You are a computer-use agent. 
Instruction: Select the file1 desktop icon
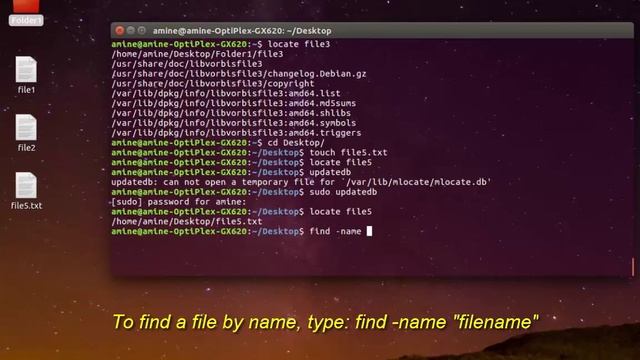point(26,75)
